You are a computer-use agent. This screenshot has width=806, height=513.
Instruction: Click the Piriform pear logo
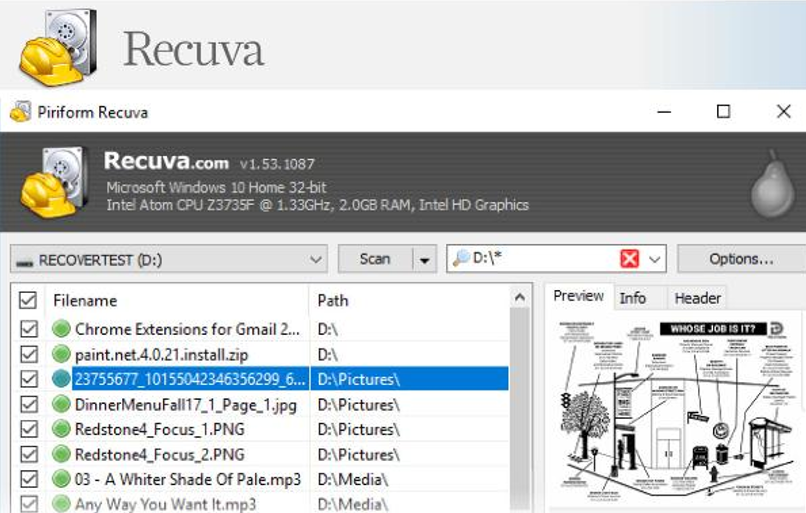pyautogui.click(x=773, y=184)
